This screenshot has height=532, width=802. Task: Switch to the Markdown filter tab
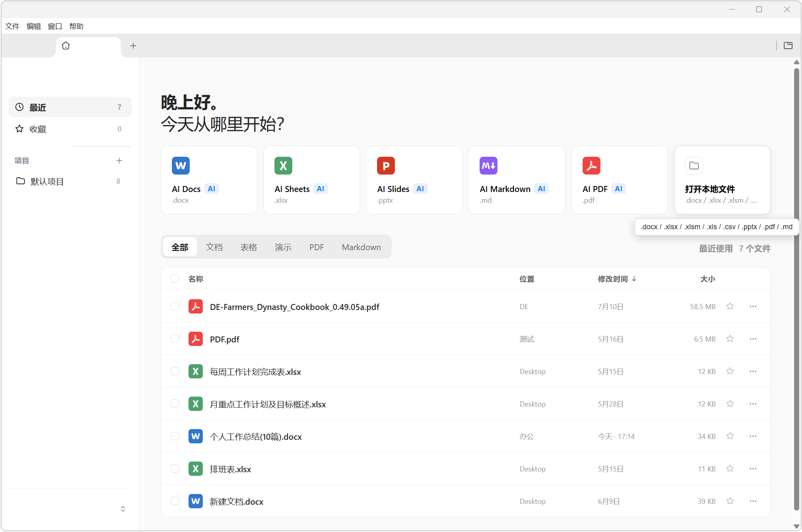click(361, 247)
